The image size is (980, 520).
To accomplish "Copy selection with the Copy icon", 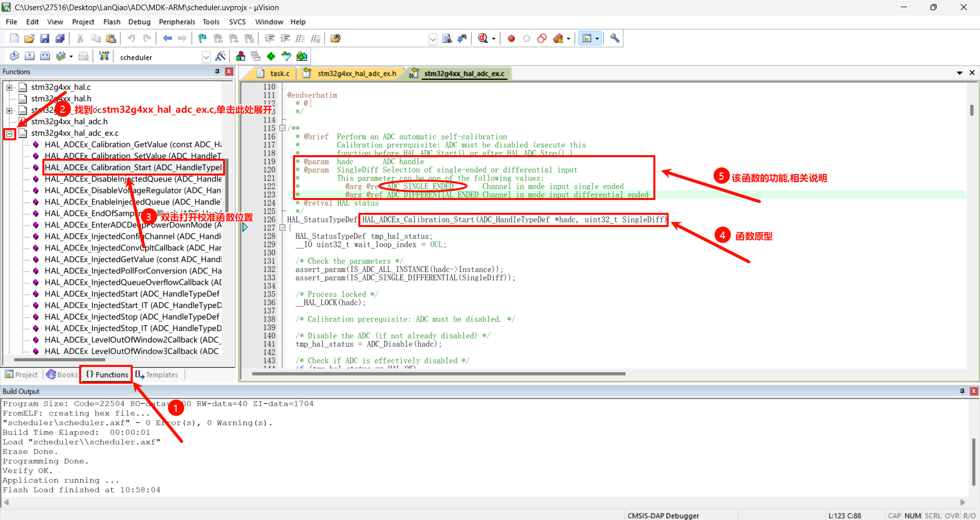I will pyautogui.click(x=95, y=38).
